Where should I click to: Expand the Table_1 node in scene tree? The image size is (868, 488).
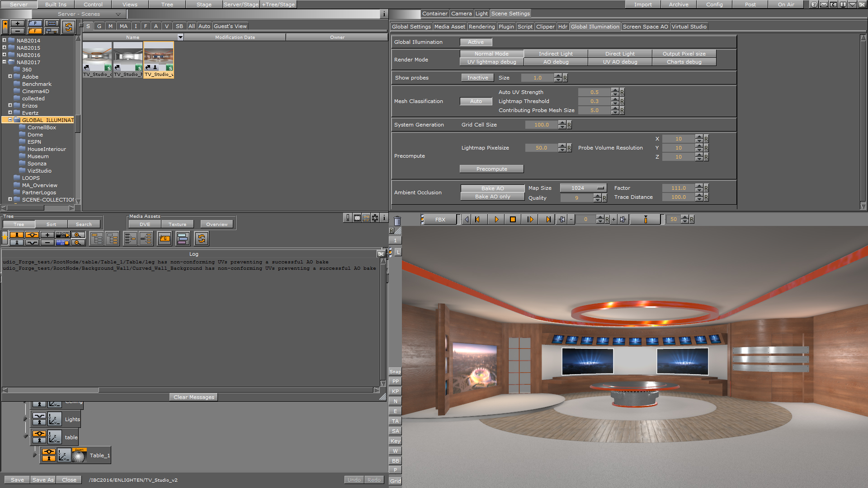pyautogui.click(x=34, y=455)
